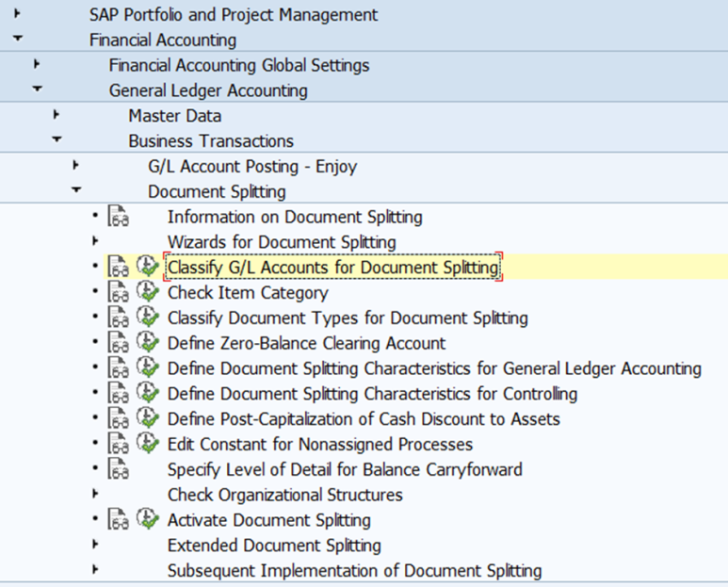Click Document Splitting parent label
The height and width of the screenshot is (587, 728).
(x=217, y=192)
